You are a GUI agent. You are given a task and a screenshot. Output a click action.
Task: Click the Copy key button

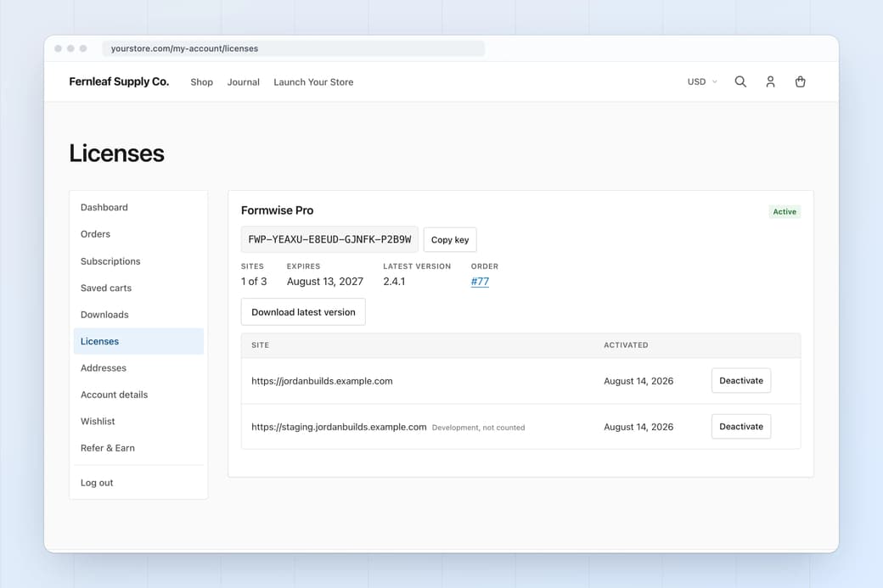[x=450, y=240]
